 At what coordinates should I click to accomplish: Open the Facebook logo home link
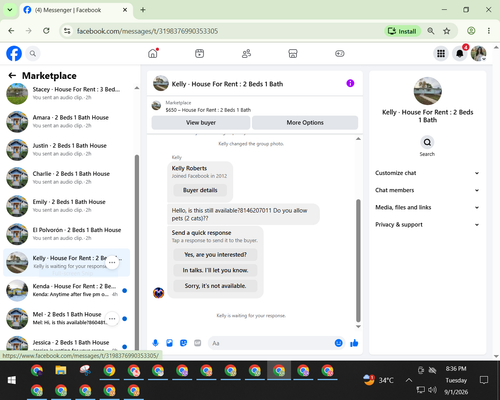[x=14, y=53]
